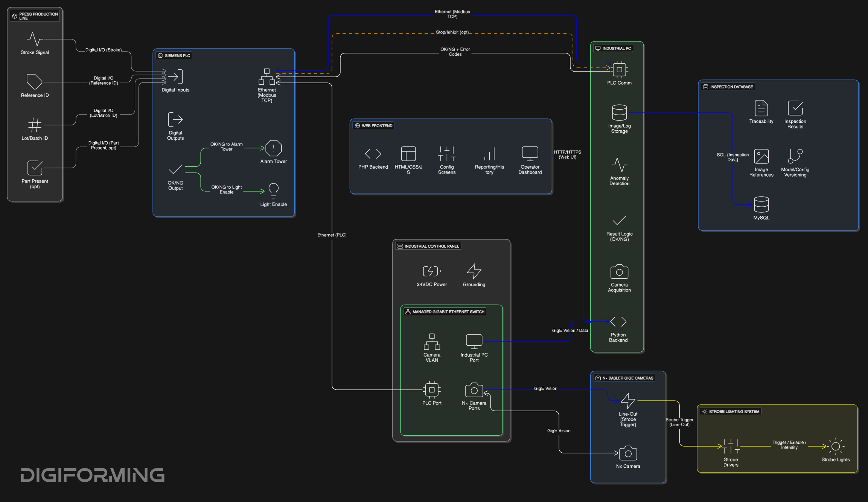This screenshot has height=502, width=868.
Task: Click the Grounding lightning bolt icon
Action: 474,271
